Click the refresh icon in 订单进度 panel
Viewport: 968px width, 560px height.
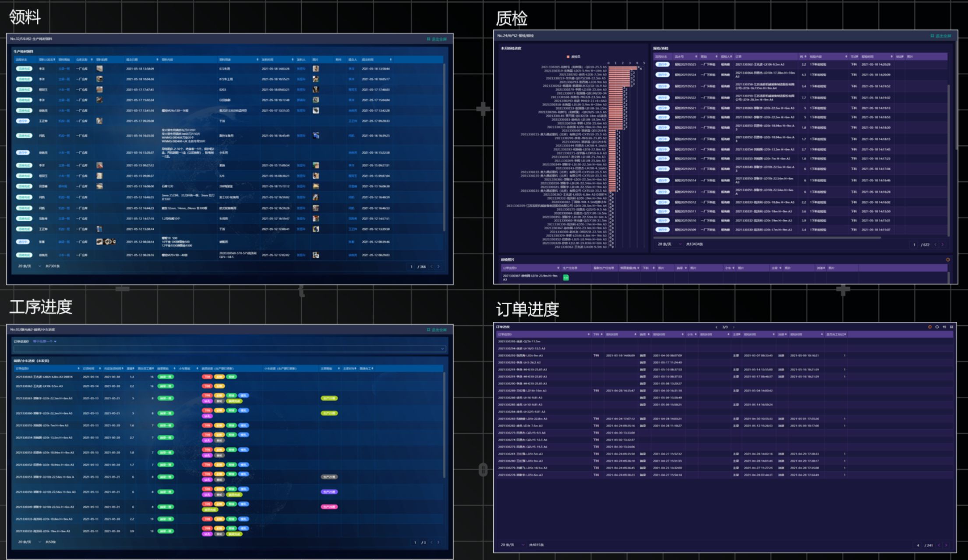point(937,327)
